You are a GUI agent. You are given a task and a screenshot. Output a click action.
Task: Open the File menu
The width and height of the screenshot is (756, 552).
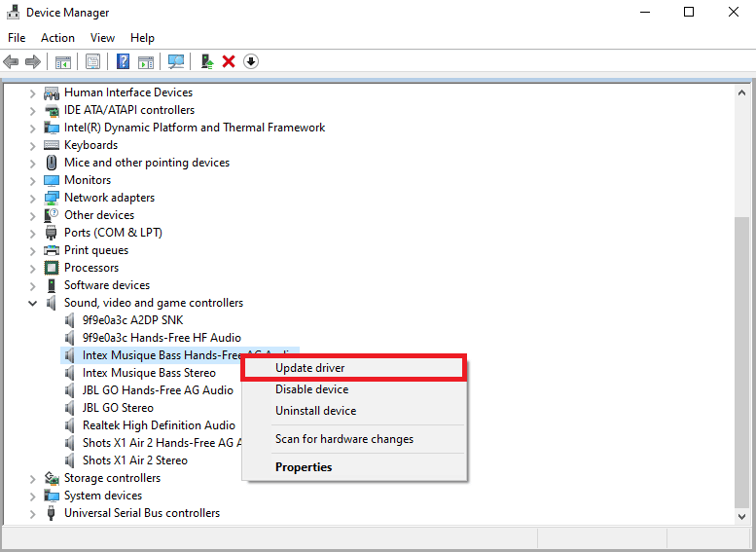point(17,38)
